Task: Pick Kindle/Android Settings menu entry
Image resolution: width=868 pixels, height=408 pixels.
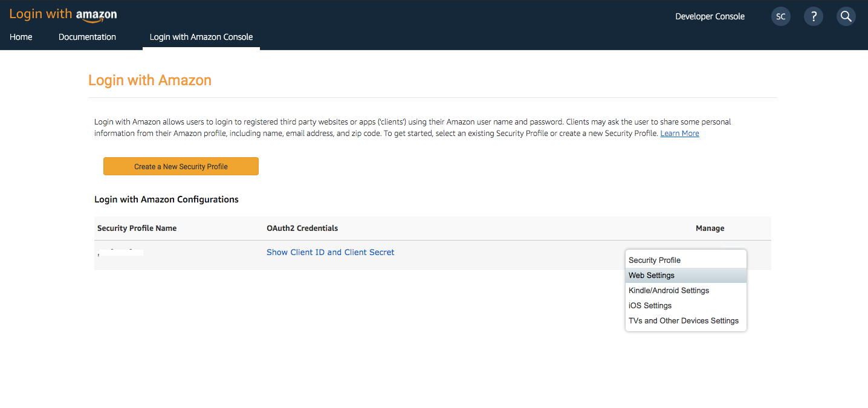Action: pos(686,291)
